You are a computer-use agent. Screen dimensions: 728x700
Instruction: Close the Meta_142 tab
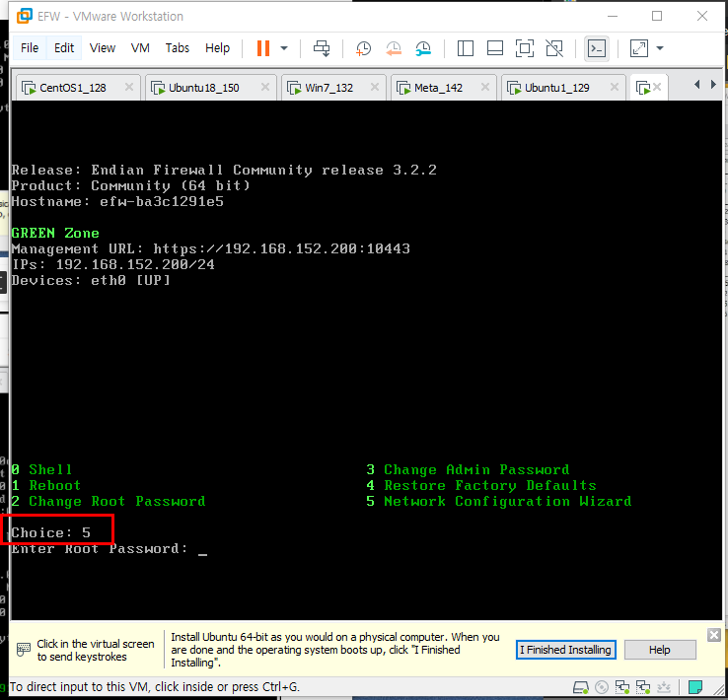[x=485, y=87]
